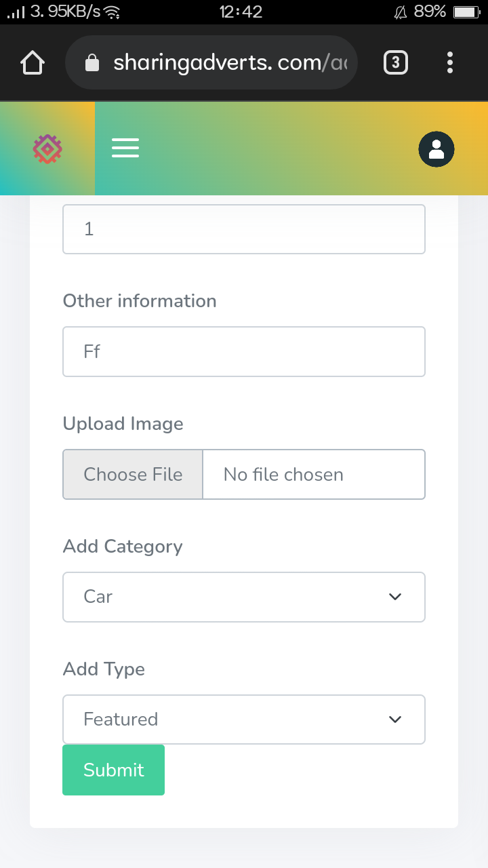Click the green Submit button

(113, 770)
